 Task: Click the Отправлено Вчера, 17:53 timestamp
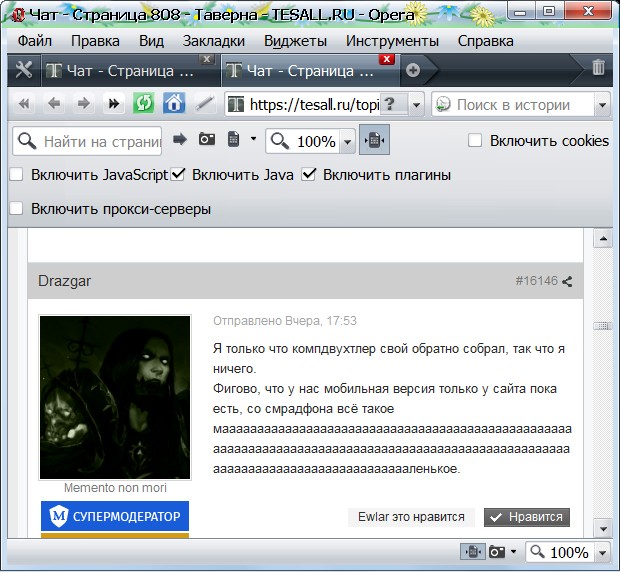[285, 321]
